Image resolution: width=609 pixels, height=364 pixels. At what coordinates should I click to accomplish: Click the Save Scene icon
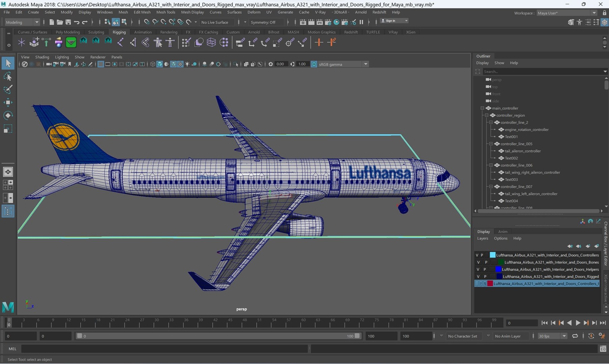click(68, 22)
